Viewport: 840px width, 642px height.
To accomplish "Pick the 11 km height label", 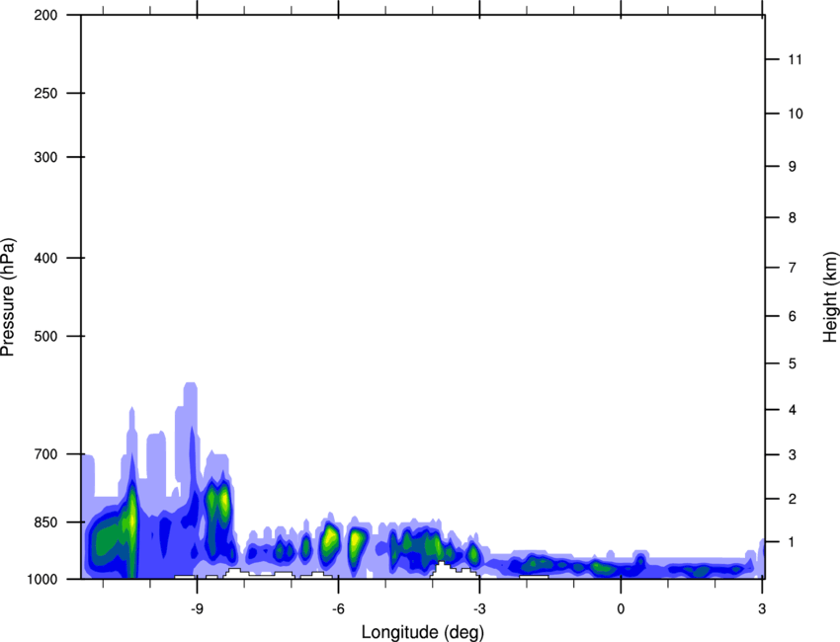I will coord(795,59).
